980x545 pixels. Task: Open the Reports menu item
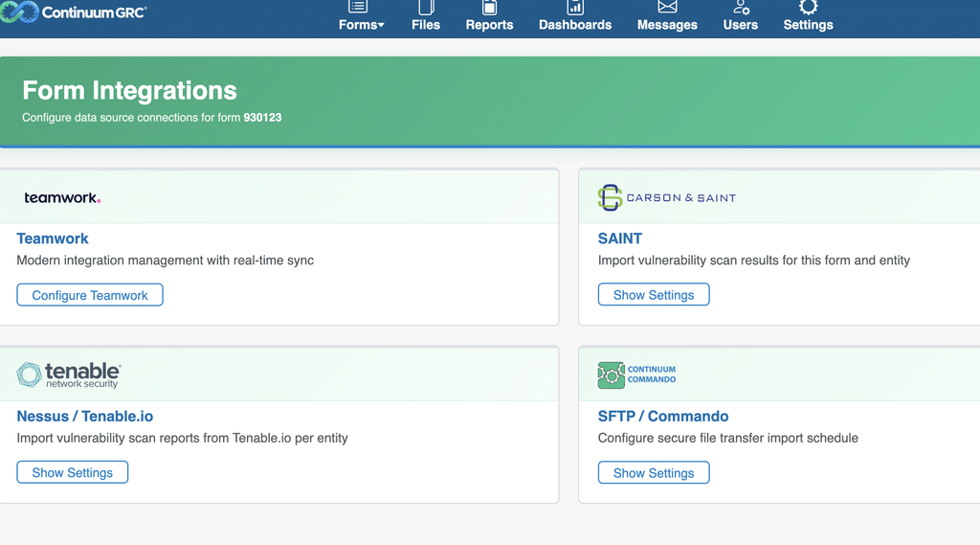point(489,24)
